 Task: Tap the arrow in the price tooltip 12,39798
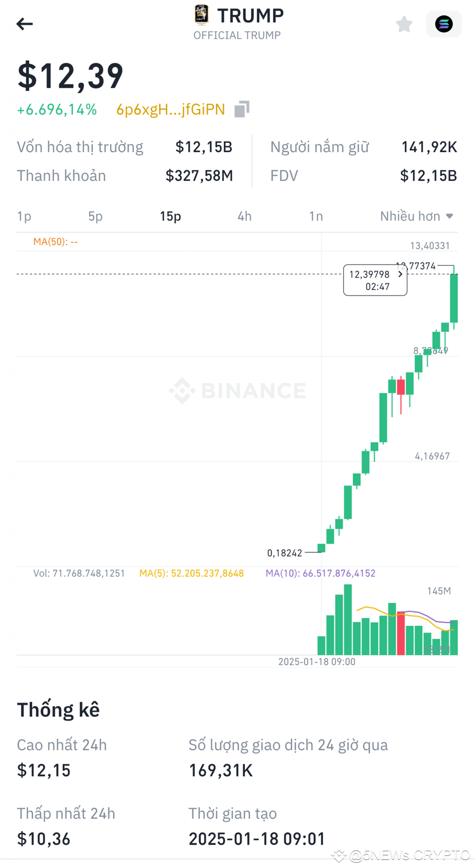400,274
